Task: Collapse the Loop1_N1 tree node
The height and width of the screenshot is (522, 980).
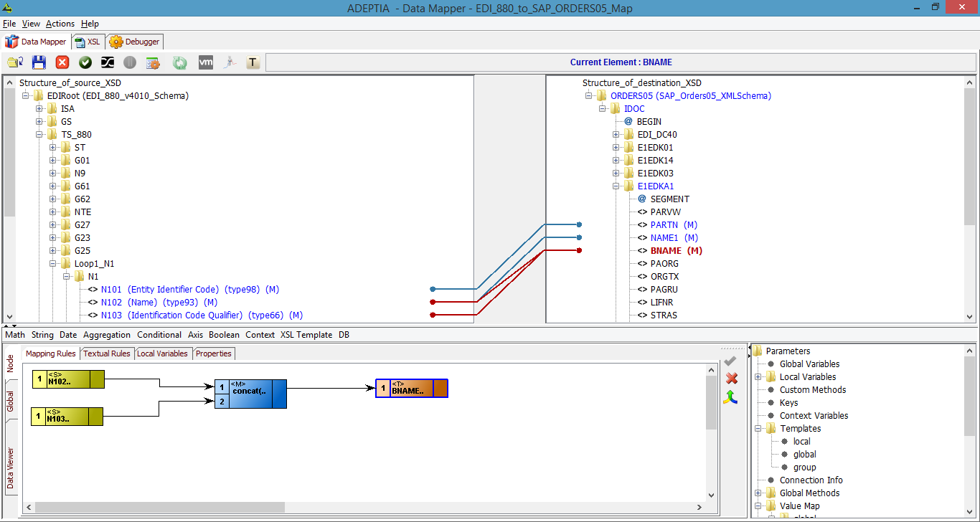Action: pos(54,264)
